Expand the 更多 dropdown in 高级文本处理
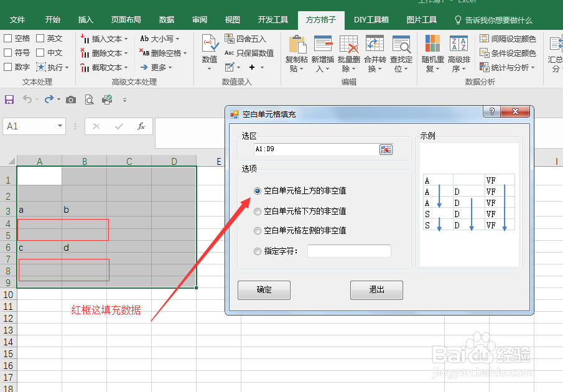 coord(157,67)
